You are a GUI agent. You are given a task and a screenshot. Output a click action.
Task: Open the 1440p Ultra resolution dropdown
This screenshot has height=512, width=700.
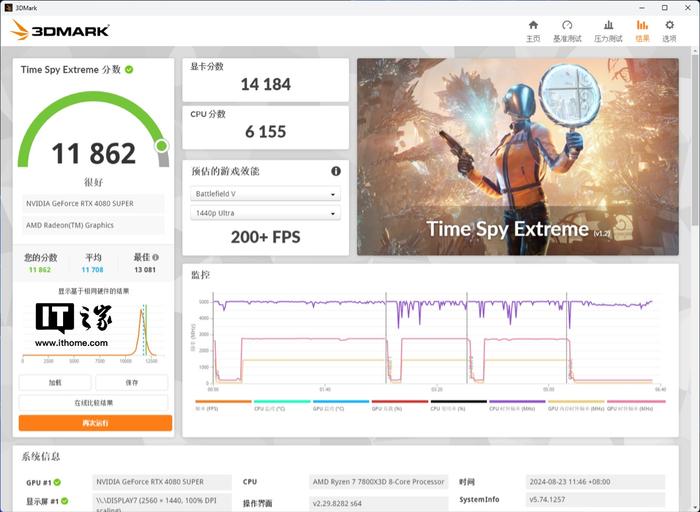click(x=266, y=213)
